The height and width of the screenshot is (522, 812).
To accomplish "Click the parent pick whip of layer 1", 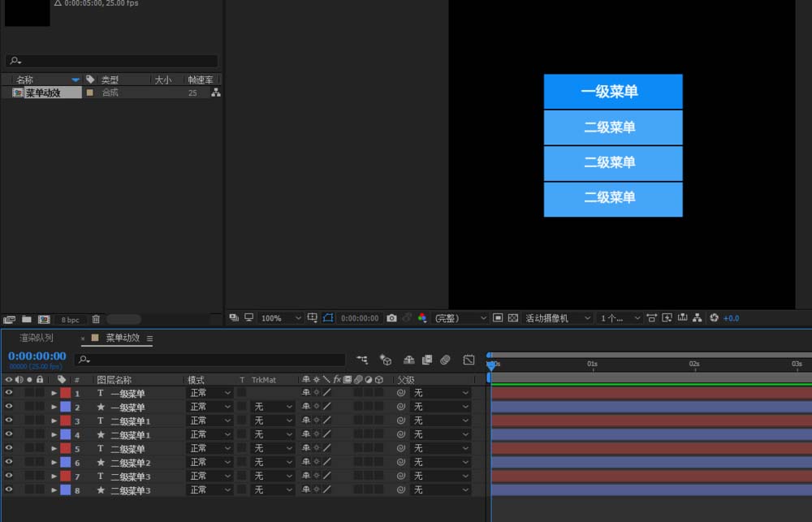I will click(400, 393).
